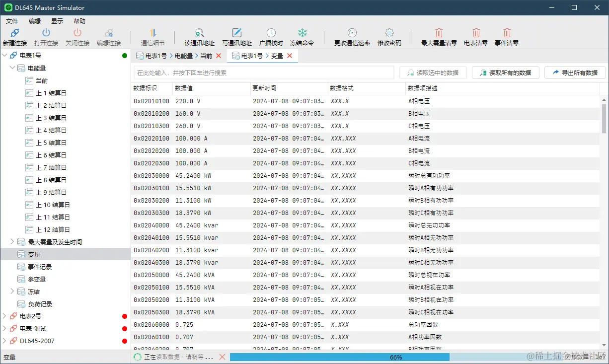Open the 编辑 menu
The height and width of the screenshot is (364, 609).
35,21
